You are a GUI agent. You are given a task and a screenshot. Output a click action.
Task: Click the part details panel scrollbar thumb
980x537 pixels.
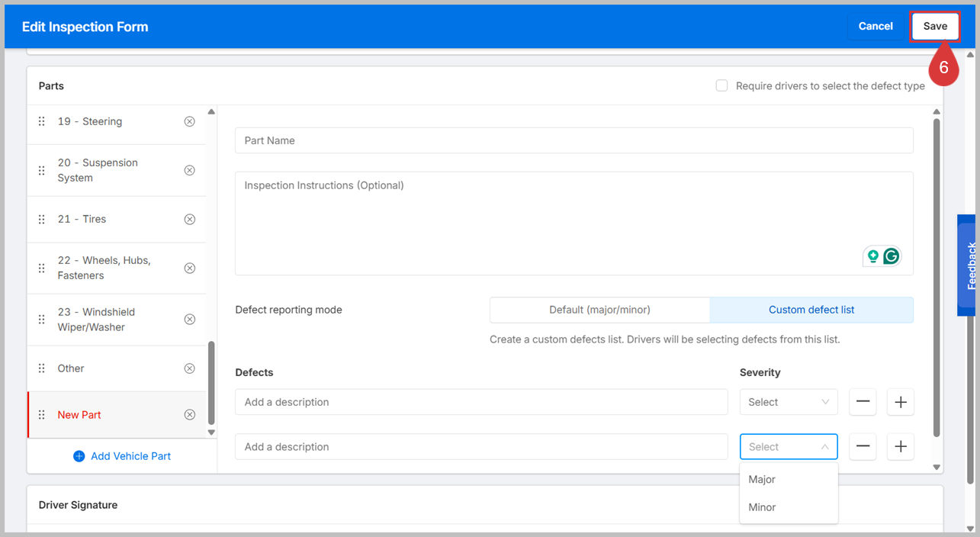click(937, 278)
